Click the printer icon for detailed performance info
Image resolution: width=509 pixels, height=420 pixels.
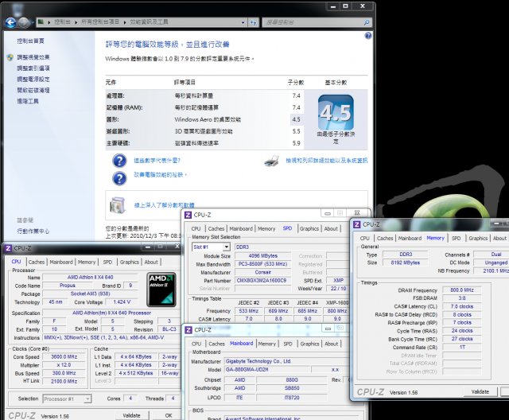(272, 161)
